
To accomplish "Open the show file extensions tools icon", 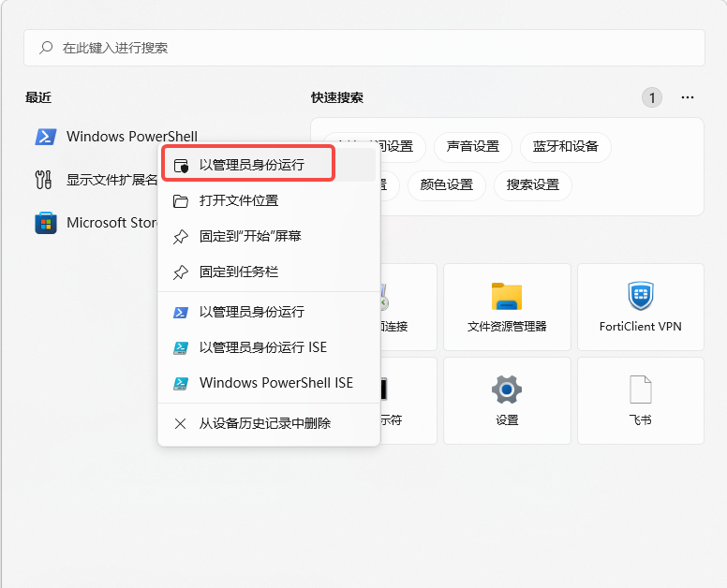I will [x=44, y=180].
